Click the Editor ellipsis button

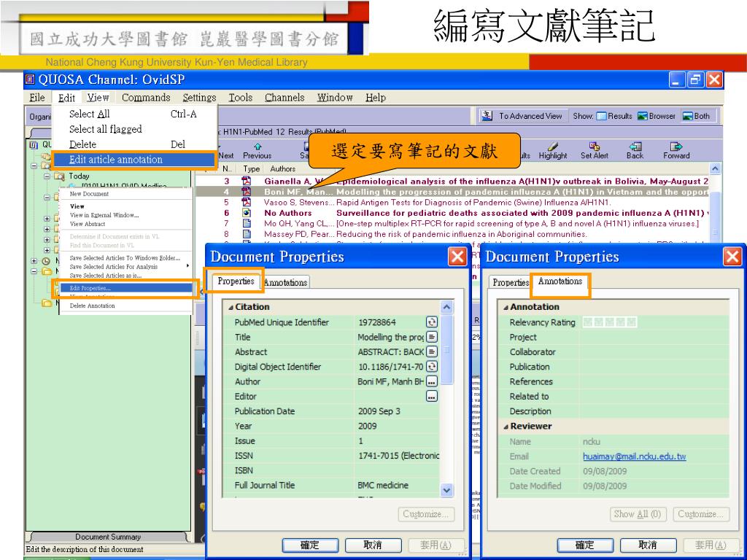click(432, 396)
